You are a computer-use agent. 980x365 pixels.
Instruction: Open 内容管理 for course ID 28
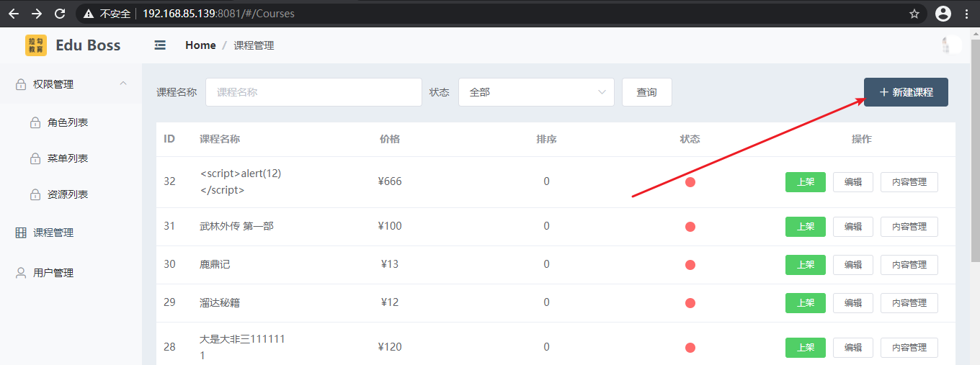point(909,348)
